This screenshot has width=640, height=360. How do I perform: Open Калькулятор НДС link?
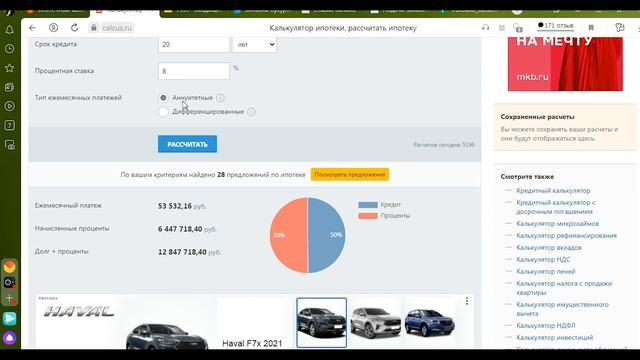[x=543, y=259]
